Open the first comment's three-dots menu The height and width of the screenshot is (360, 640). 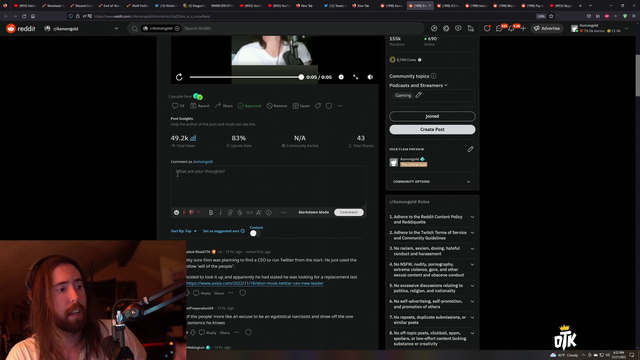[x=231, y=293]
